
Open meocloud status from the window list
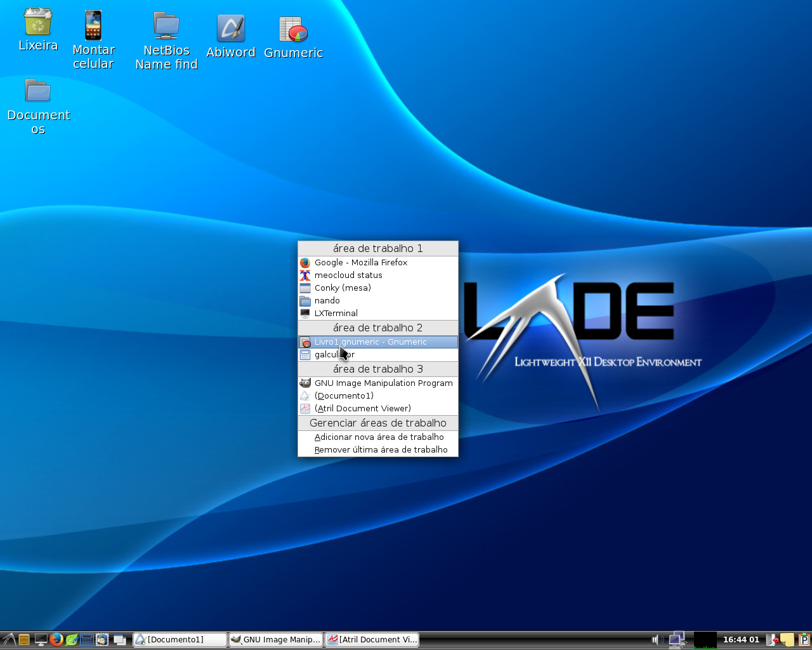tap(349, 275)
